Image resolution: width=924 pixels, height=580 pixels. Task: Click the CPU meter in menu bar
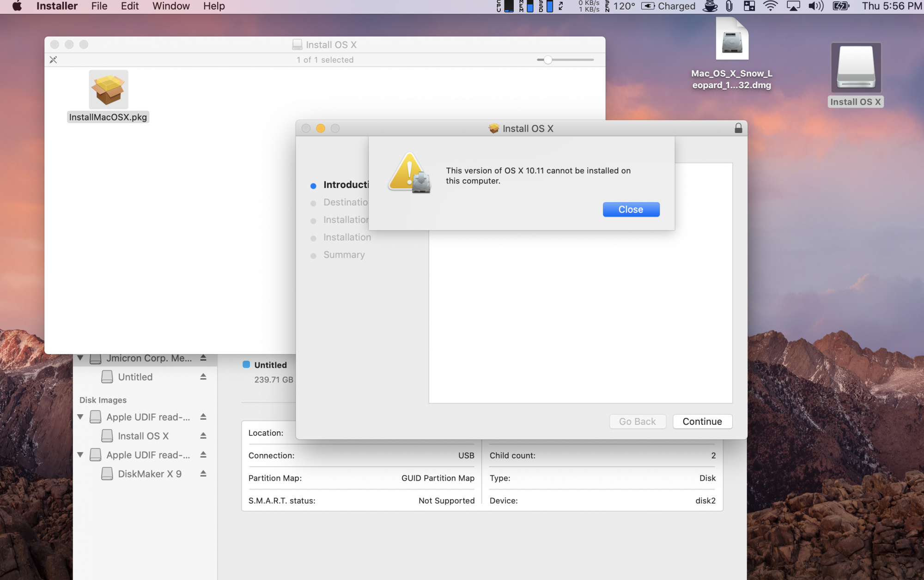coord(505,6)
